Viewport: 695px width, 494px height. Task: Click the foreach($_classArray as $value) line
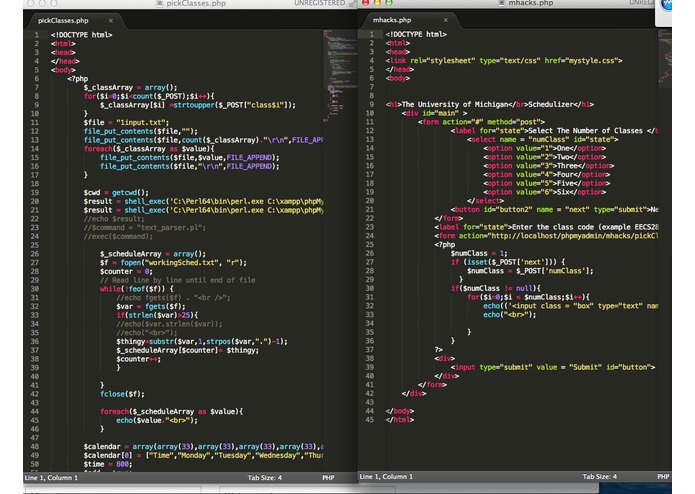pos(149,149)
